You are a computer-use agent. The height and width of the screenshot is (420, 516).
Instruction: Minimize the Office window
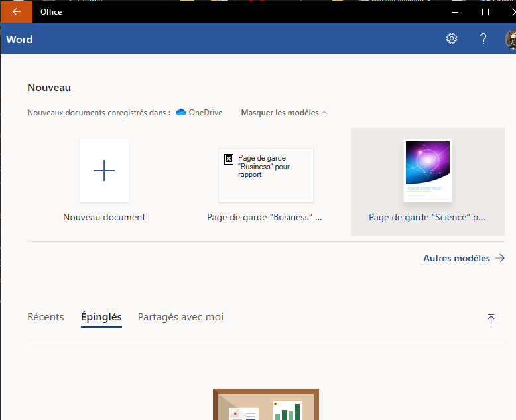pos(455,12)
